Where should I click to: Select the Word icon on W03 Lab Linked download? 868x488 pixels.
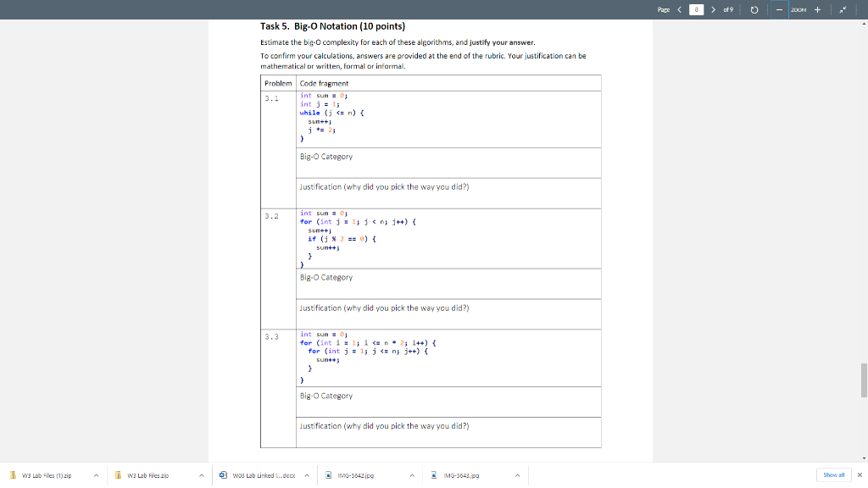pos(222,475)
